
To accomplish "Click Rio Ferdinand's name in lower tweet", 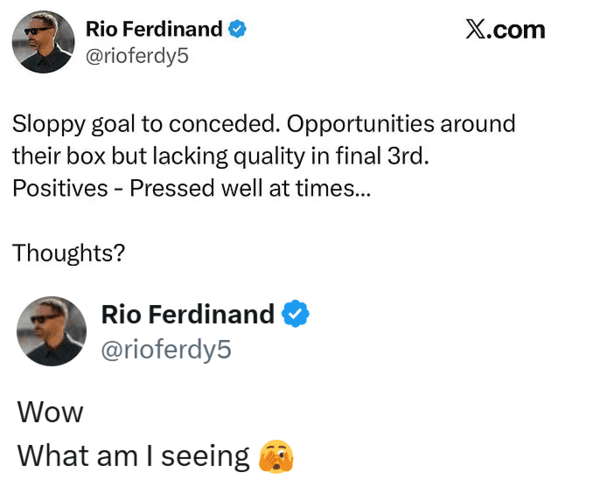I will [187, 314].
